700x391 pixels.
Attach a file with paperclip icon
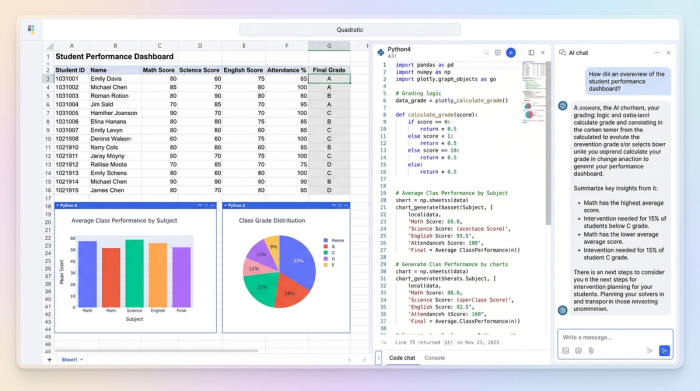point(591,351)
